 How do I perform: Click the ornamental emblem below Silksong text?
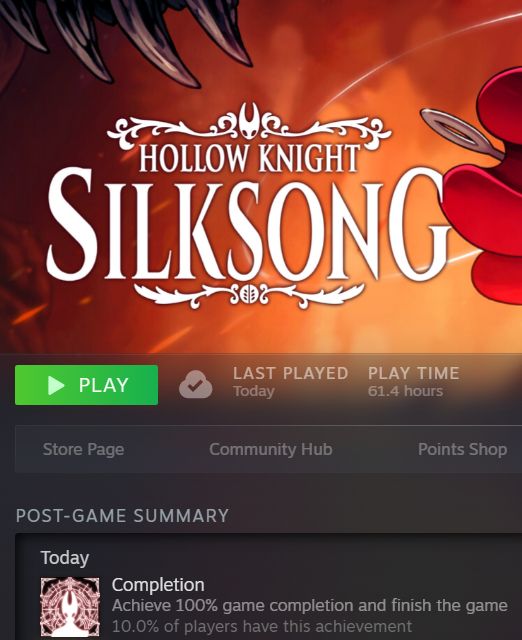[249, 293]
